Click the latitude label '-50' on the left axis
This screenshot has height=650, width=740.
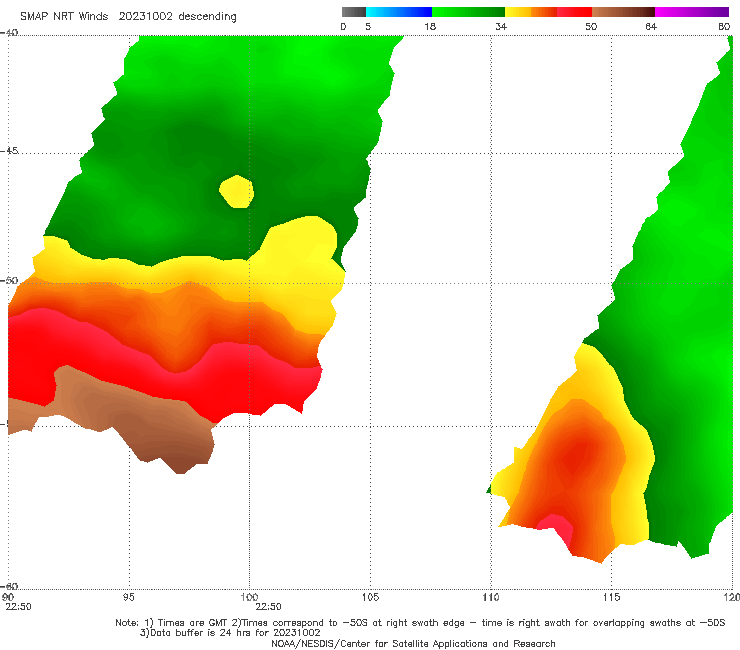[9, 280]
